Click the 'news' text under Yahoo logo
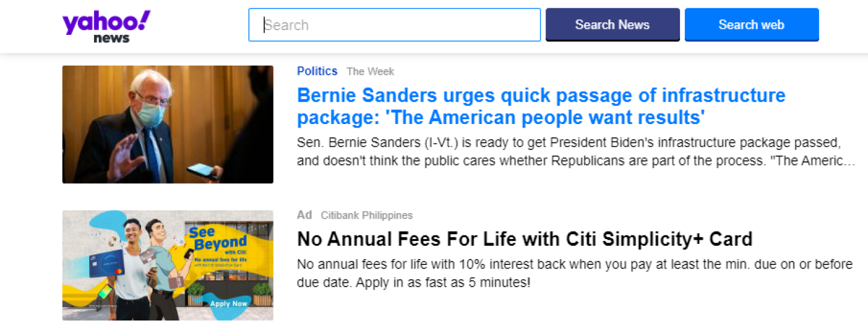Screen dimensions: 868x333 pyautogui.click(x=112, y=39)
